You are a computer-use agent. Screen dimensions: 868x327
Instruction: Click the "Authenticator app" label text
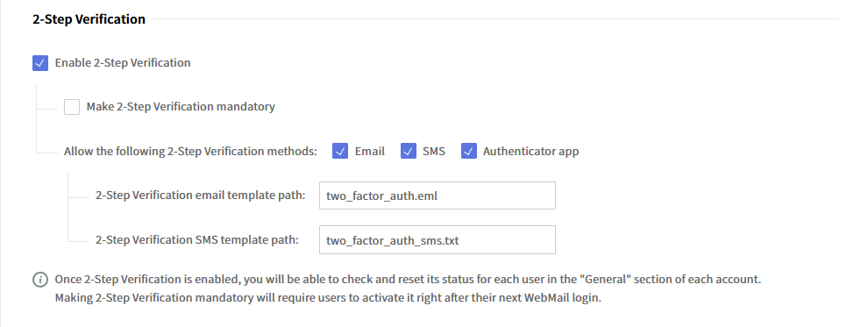(530, 151)
